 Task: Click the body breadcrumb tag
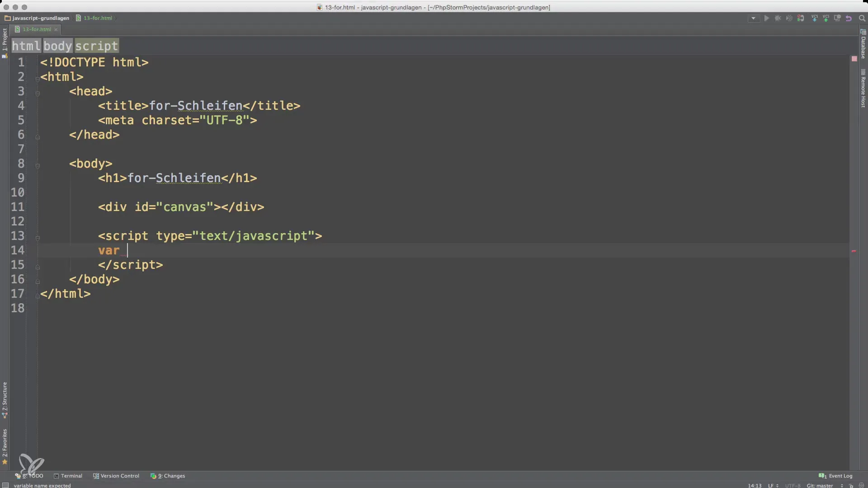pos(58,46)
